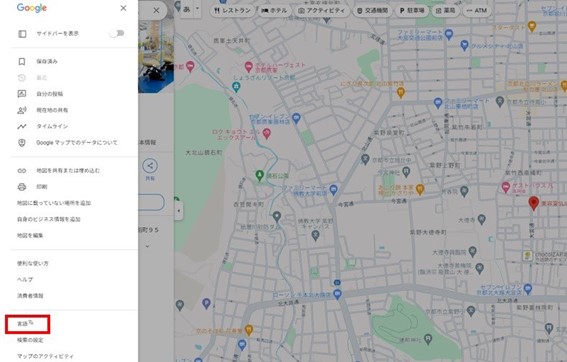567x362 pixels.
Task: Click the 印刷 printer icon
Action: (x=22, y=187)
